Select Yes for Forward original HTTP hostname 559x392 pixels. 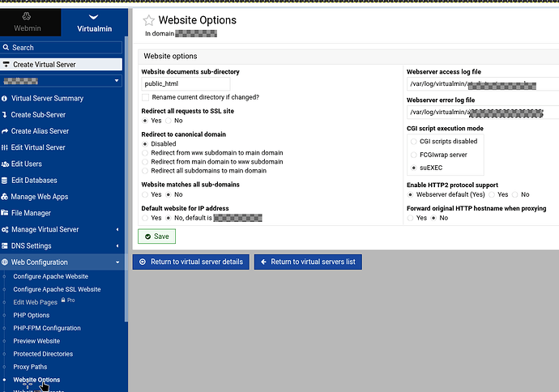pyautogui.click(x=410, y=218)
